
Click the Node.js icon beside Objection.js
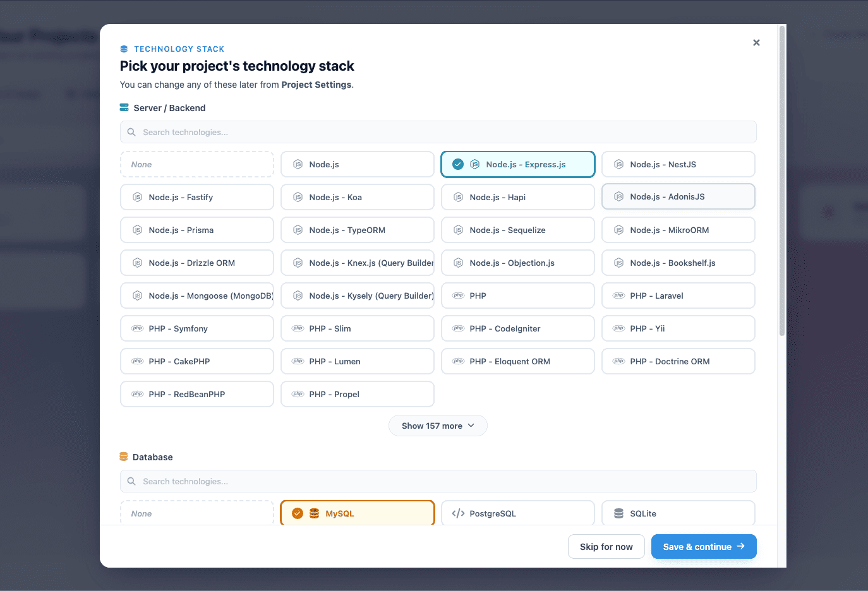pos(458,263)
